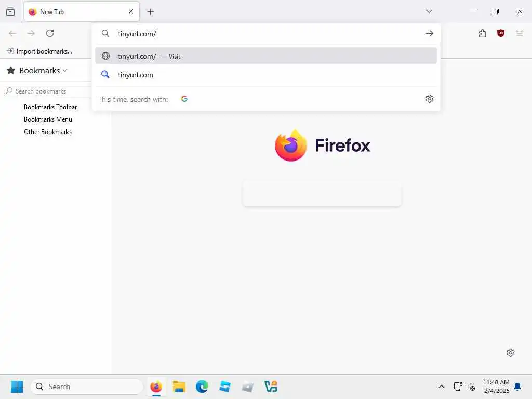Select the tinyurl.com/ Visit suggestion
The height and width of the screenshot is (399, 532).
coord(266,56)
